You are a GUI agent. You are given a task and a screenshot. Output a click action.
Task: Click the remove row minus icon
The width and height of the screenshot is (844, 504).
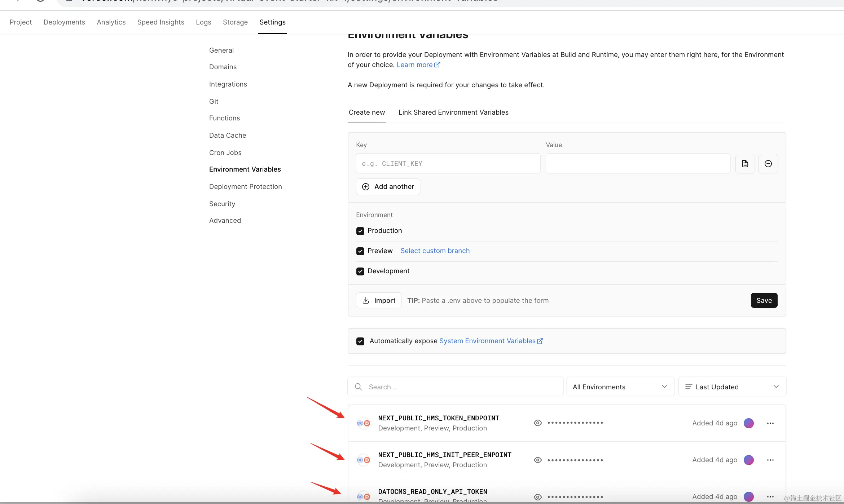pos(768,164)
